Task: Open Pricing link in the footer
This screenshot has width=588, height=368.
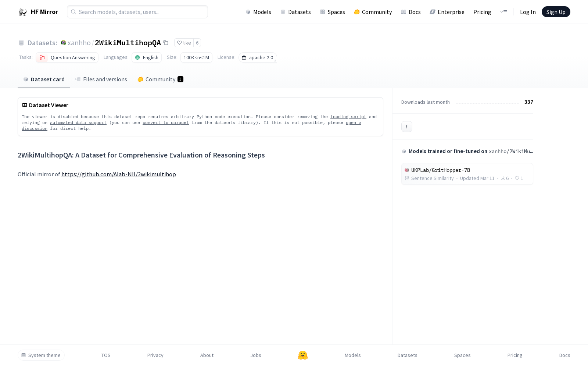Action: click(515, 355)
